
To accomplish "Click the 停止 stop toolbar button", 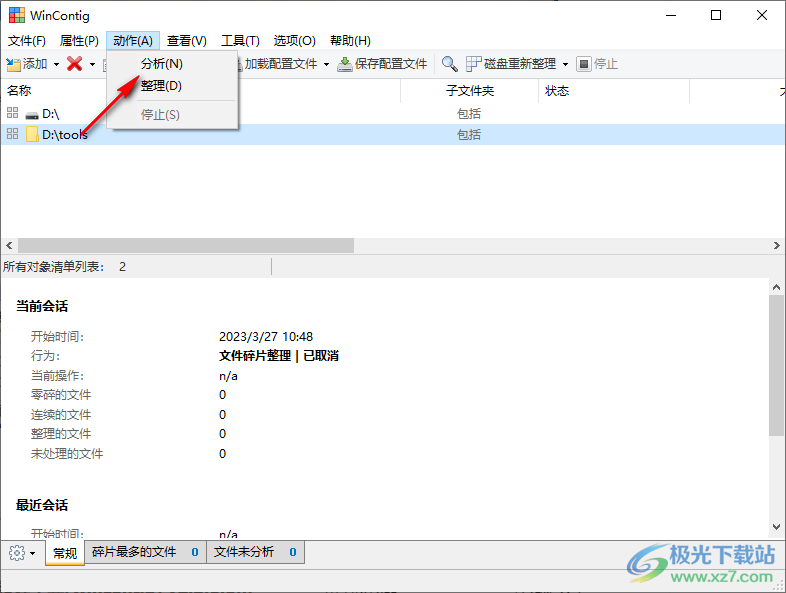I will coord(597,64).
